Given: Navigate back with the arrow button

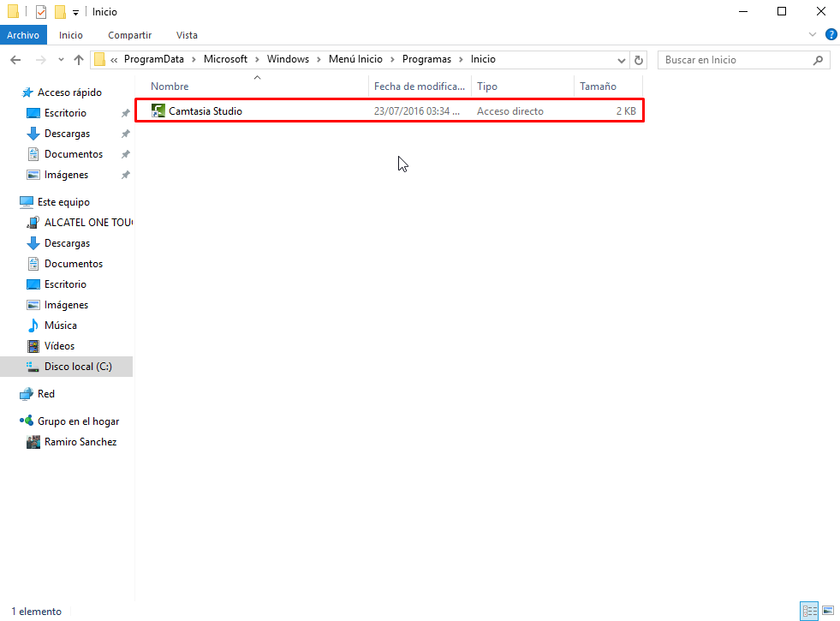Looking at the screenshot, I should click(x=15, y=59).
